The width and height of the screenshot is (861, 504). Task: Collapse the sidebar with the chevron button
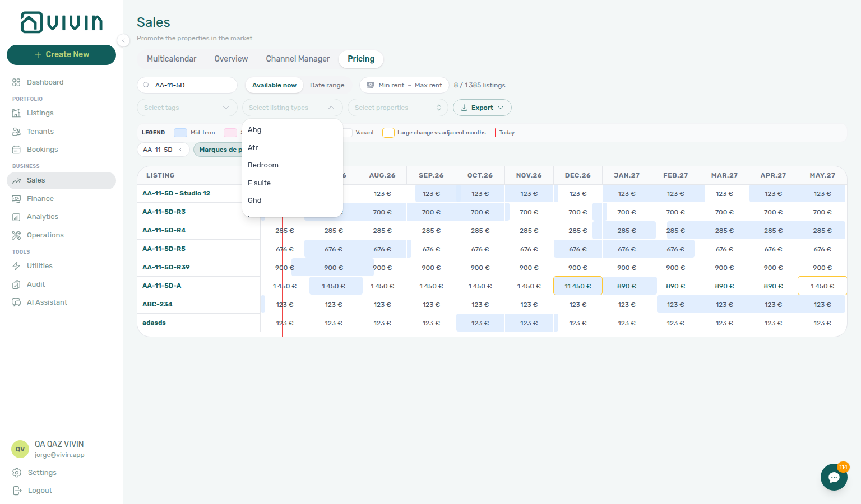click(123, 40)
